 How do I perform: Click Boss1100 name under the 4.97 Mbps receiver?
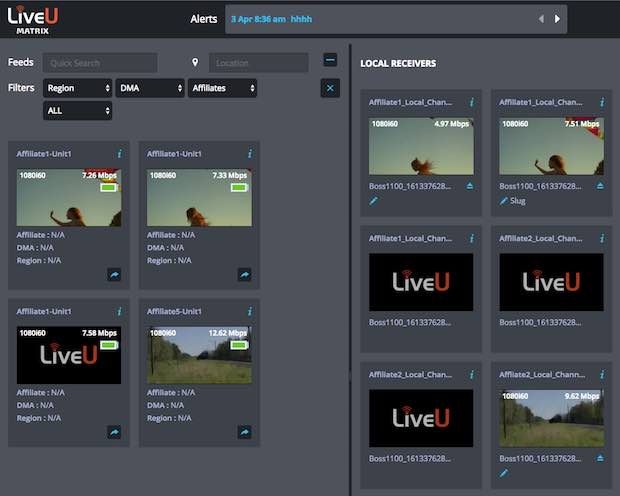(410, 186)
